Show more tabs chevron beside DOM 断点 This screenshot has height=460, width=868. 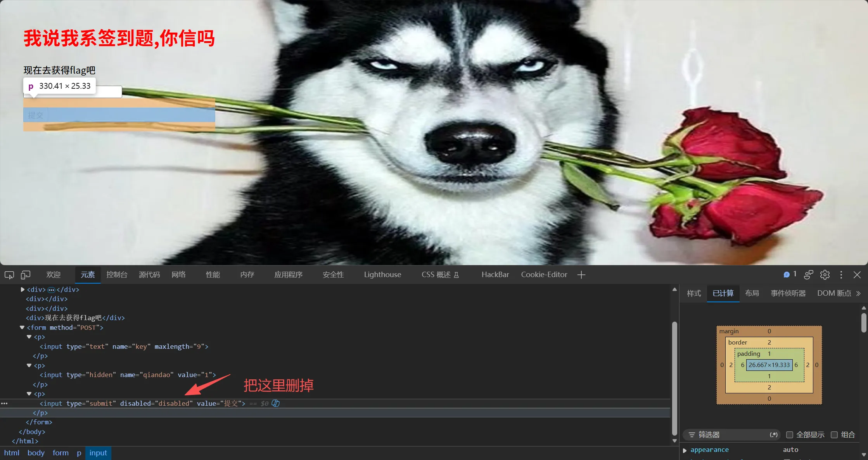[x=859, y=293]
